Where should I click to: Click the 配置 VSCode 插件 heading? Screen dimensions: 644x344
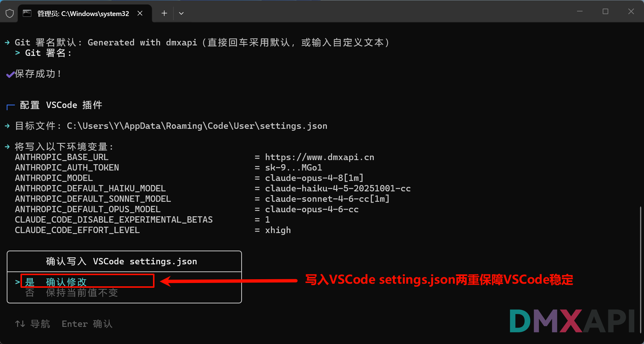[x=61, y=105]
